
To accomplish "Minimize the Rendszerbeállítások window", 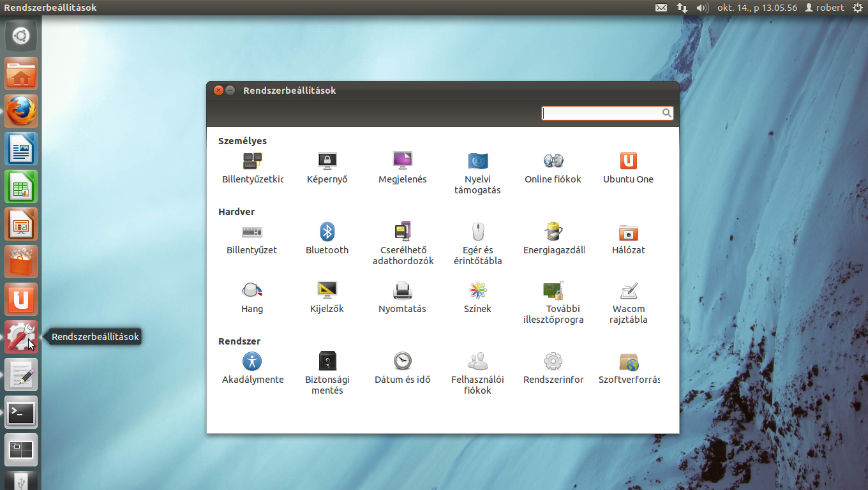I will (x=230, y=91).
